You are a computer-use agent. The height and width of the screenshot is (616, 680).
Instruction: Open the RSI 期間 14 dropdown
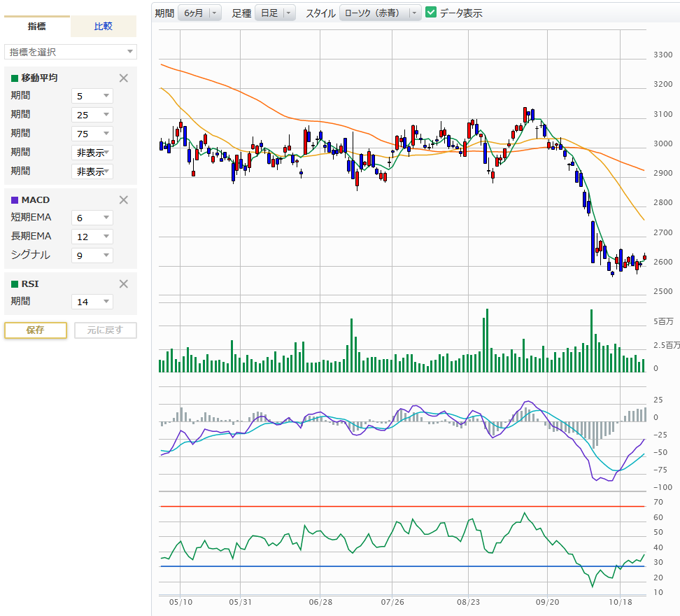tap(92, 302)
